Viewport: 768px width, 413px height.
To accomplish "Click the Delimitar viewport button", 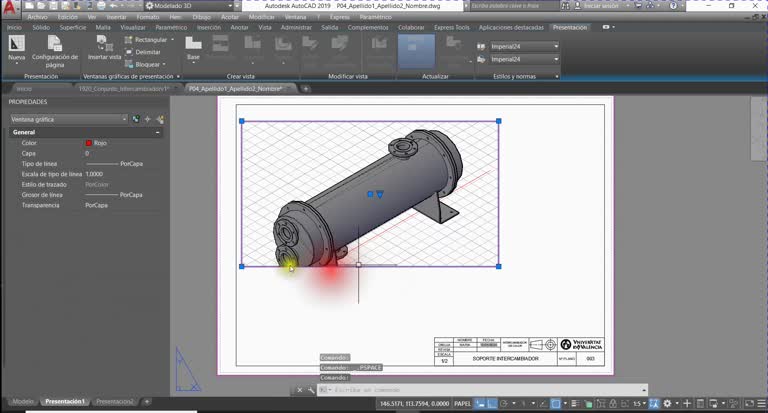I will (143, 52).
